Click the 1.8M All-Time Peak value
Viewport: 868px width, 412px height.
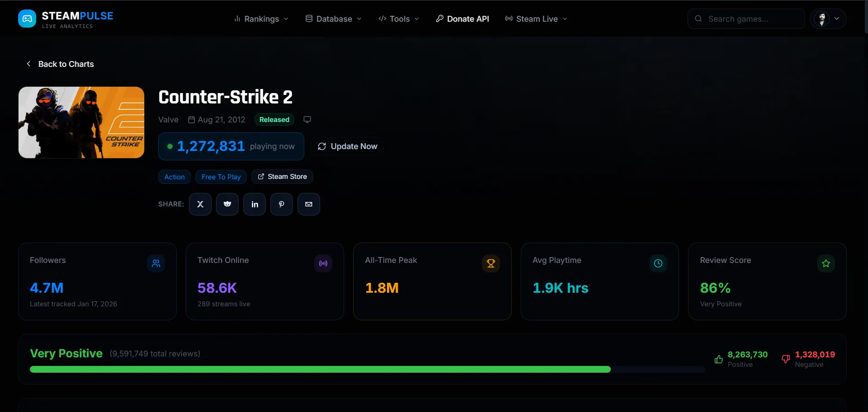[x=382, y=288]
